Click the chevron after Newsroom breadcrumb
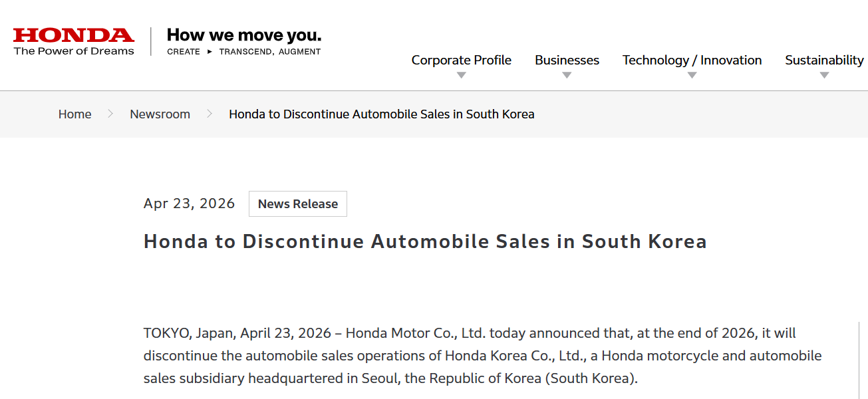The width and height of the screenshot is (868, 399). 210,114
